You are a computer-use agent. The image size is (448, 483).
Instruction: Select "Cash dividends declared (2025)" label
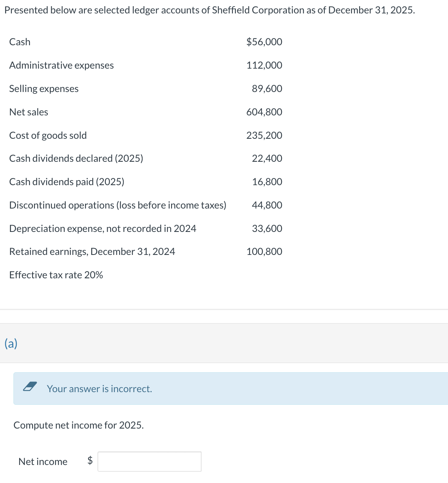[x=76, y=158]
